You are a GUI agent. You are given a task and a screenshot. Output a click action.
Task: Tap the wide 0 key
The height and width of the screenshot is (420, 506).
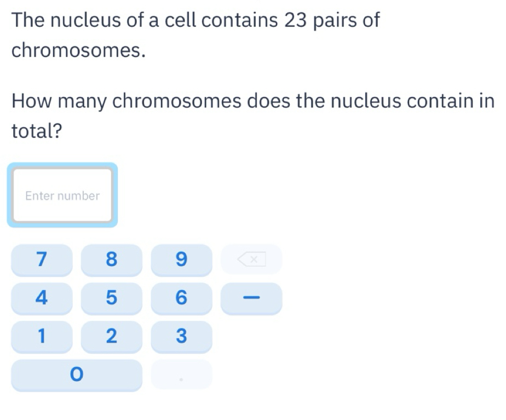[x=77, y=375]
